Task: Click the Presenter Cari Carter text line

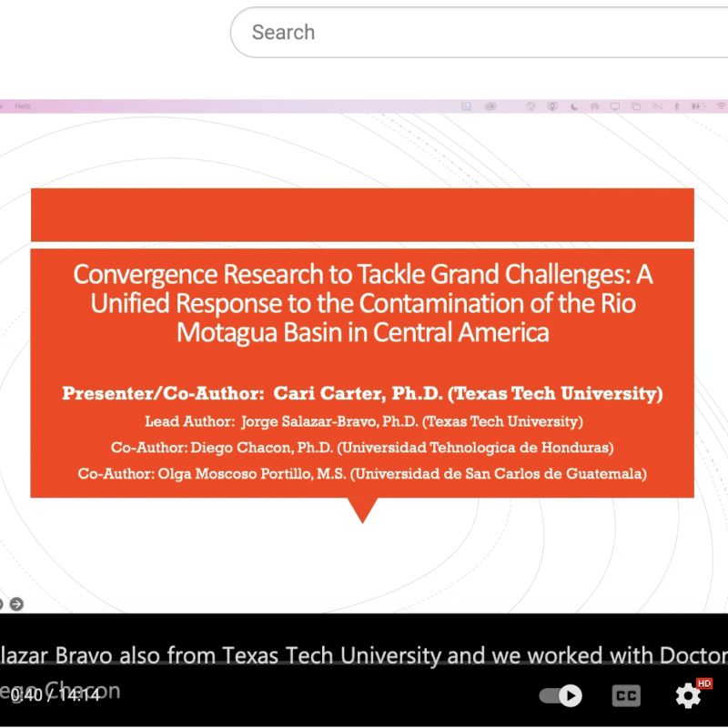Action: click(x=362, y=393)
